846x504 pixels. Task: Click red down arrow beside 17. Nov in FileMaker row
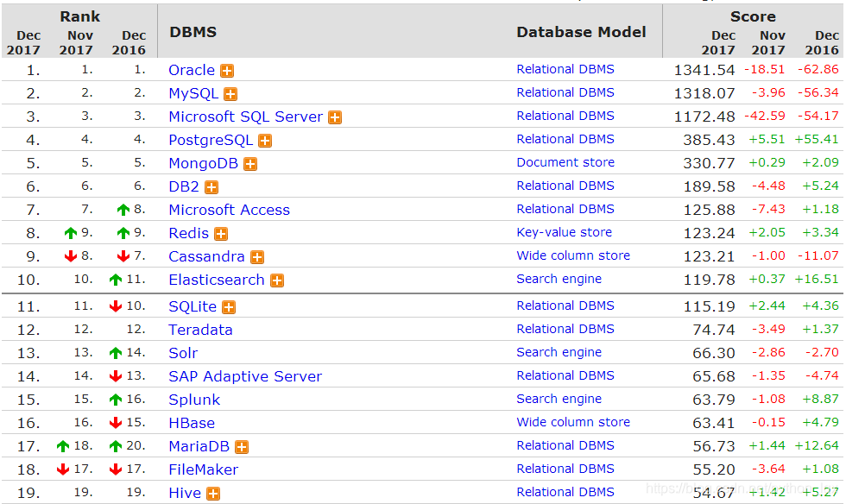tap(63, 469)
